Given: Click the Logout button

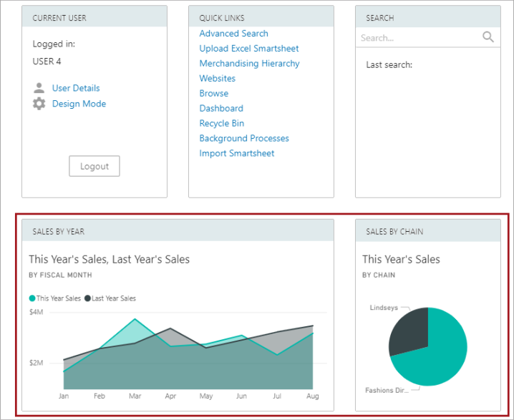Looking at the screenshot, I should [94, 166].
